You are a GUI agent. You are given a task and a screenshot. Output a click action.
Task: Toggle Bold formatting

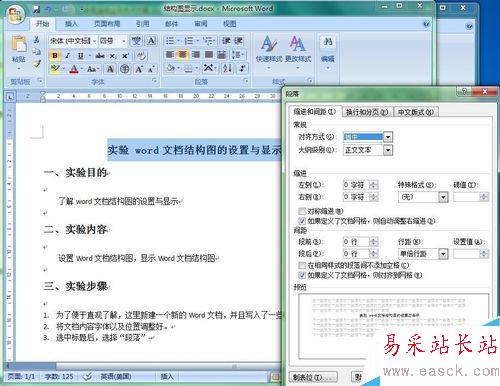(55, 55)
